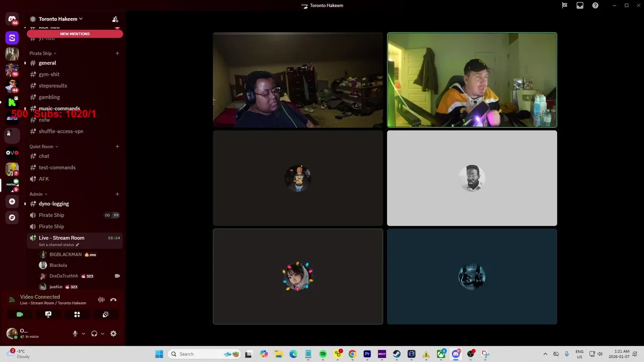Open the green Kick server icon
This screenshot has width=644, height=362.
12,103
